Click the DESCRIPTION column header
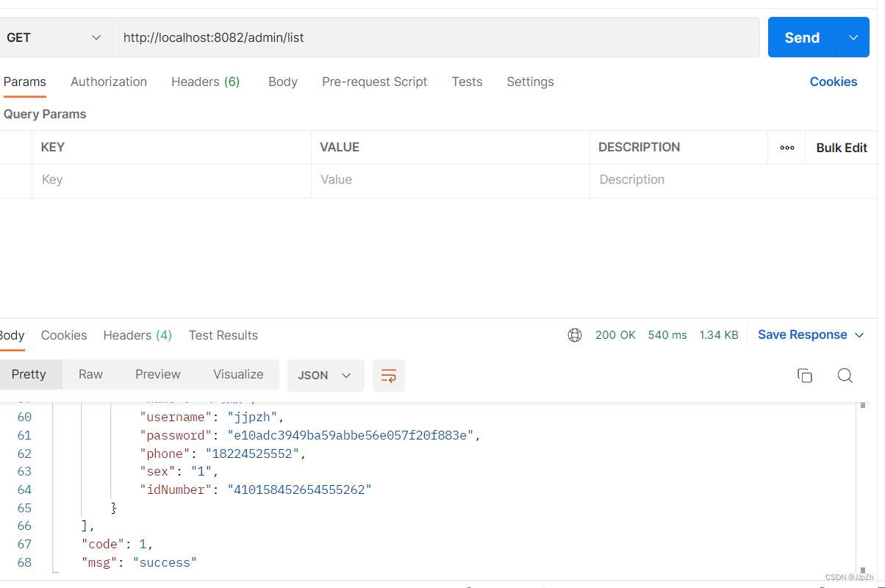Screen dimensions: 885x588 point(639,148)
